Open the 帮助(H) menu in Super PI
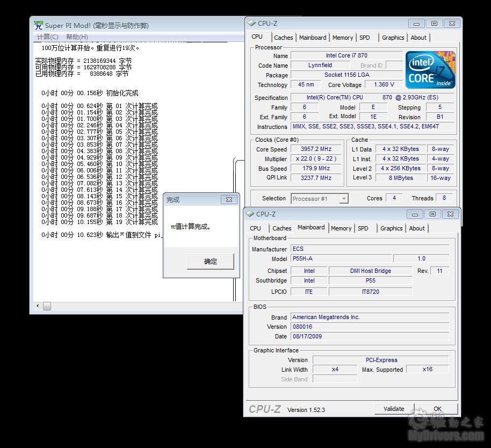This screenshot has height=448, width=491. [77, 37]
